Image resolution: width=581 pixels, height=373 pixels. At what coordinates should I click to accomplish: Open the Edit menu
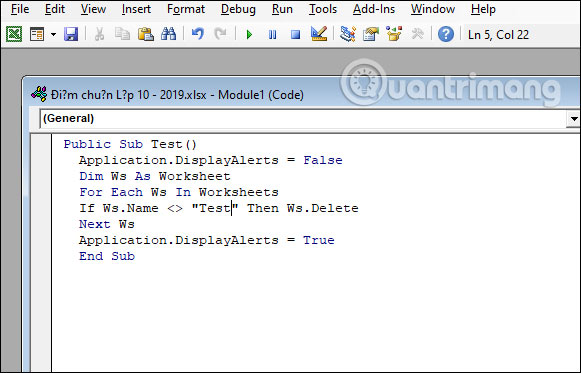click(55, 9)
